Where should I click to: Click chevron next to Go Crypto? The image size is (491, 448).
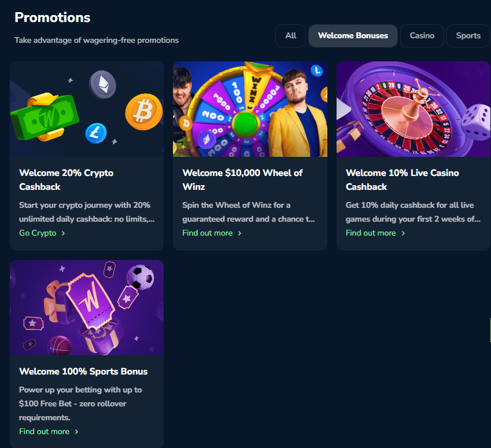pyautogui.click(x=64, y=233)
